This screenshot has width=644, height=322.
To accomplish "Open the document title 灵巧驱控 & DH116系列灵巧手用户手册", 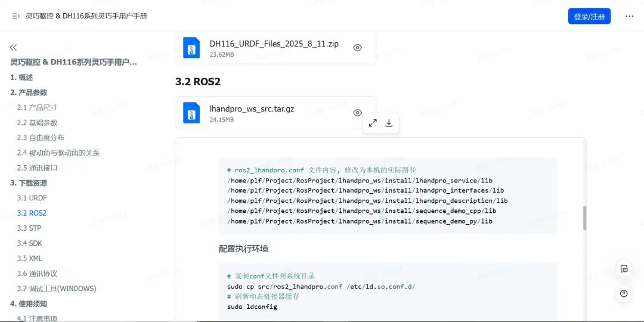I will coord(86,16).
